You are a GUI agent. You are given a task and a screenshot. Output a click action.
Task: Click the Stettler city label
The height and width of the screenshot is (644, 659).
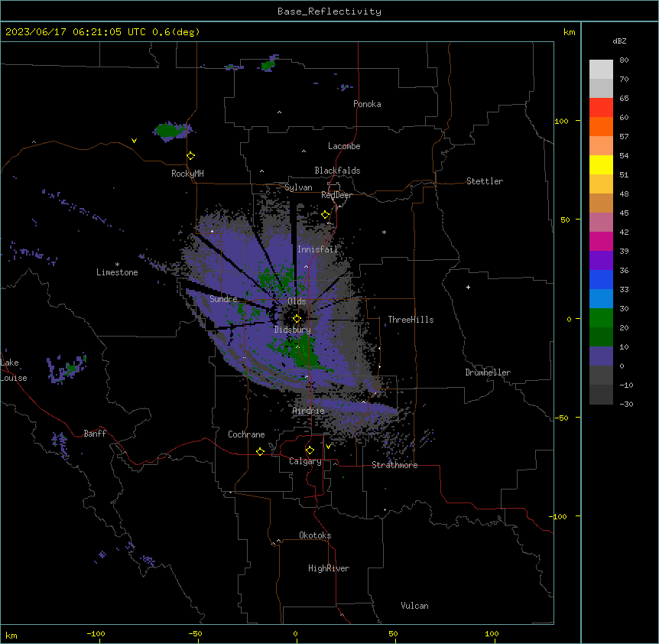485,181
